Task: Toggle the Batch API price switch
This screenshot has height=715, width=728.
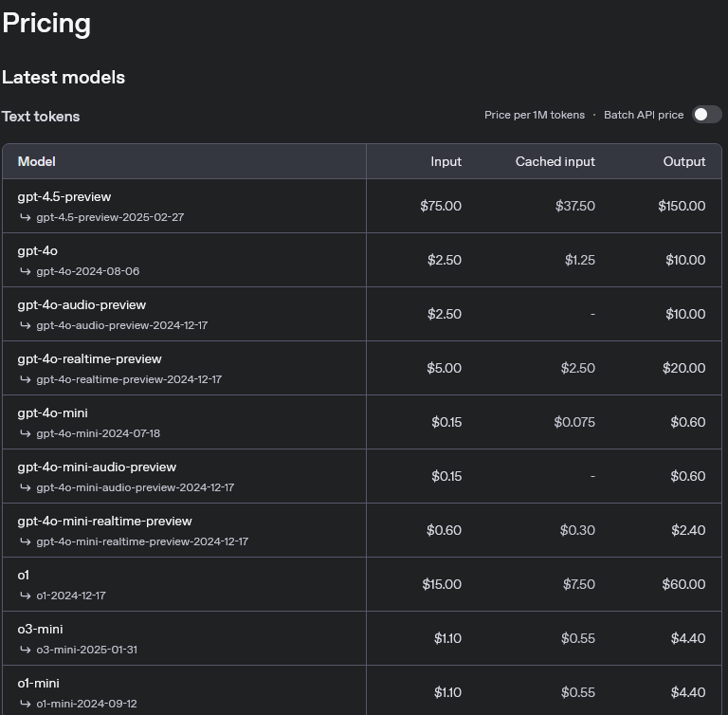Action: pos(706,115)
